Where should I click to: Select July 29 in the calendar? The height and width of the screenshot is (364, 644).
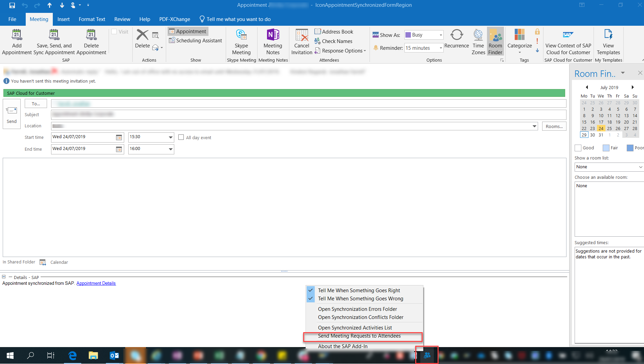(584, 135)
